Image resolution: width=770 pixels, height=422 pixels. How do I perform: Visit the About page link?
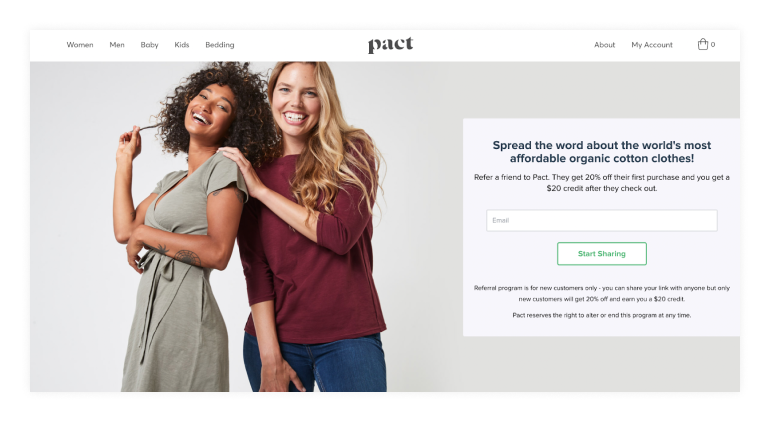605,45
